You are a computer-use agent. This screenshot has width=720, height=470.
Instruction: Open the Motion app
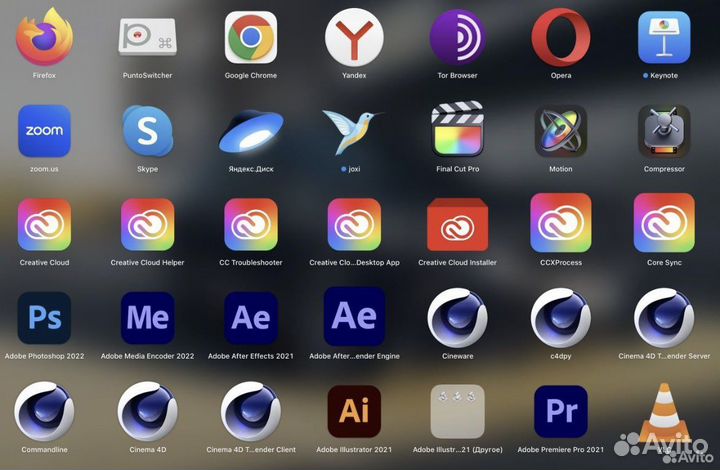tap(561, 131)
